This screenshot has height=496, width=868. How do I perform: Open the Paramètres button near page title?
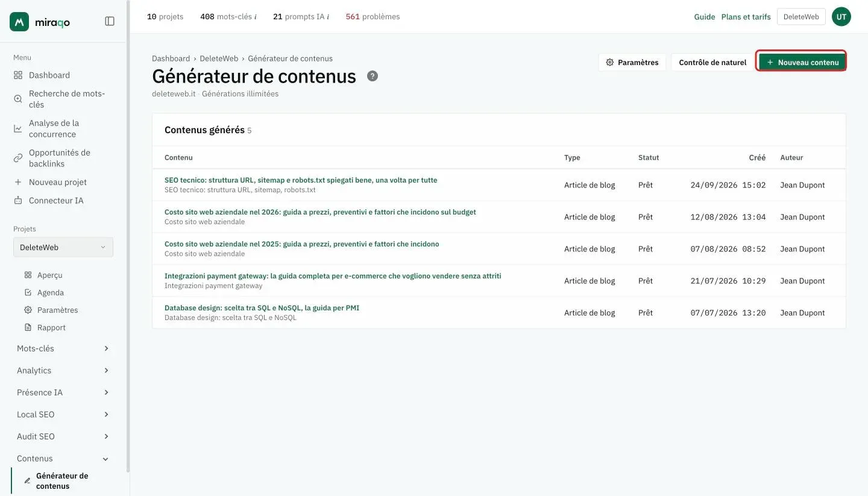tap(632, 62)
